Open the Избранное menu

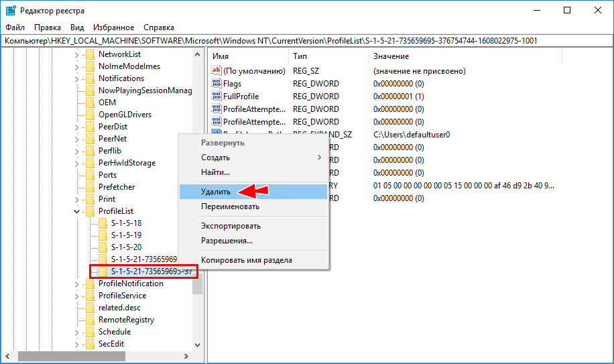(x=113, y=27)
